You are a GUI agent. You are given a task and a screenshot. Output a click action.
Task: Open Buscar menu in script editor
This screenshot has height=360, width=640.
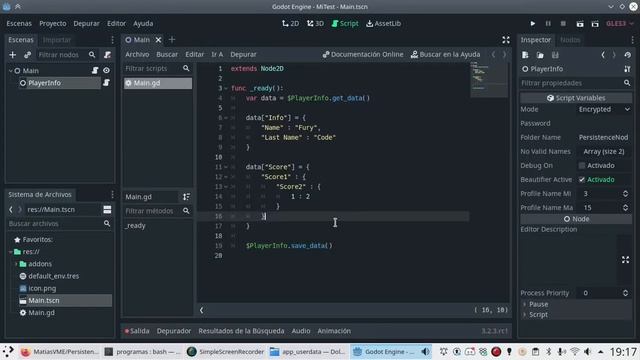pyautogui.click(x=167, y=54)
